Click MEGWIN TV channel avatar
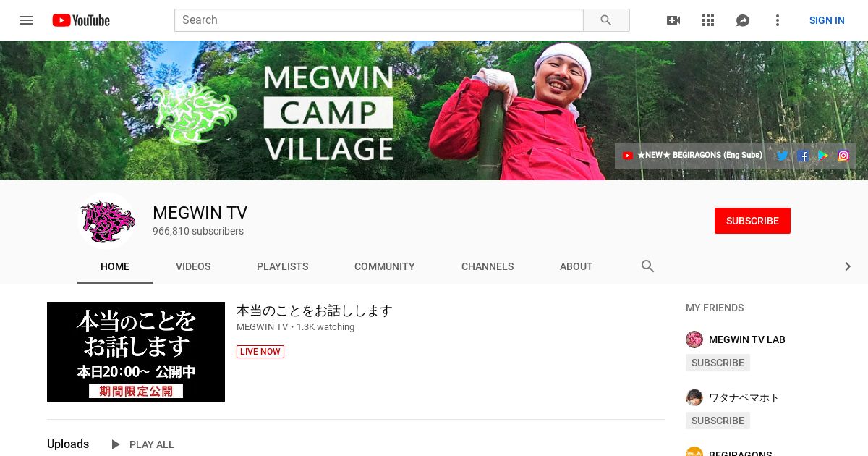Image resolution: width=868 pixels, height=456 pixels. pos(107,221)
